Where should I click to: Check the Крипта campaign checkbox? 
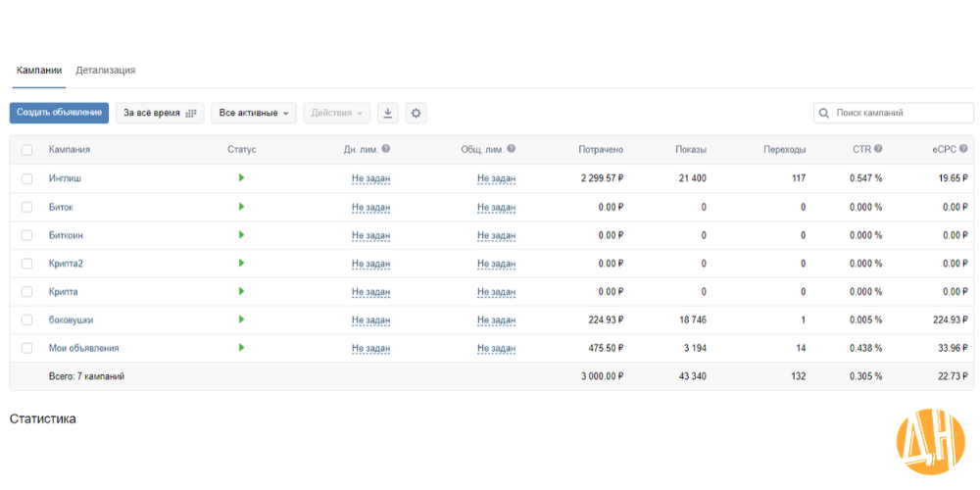pyautogui.click(x=26, y=292)
